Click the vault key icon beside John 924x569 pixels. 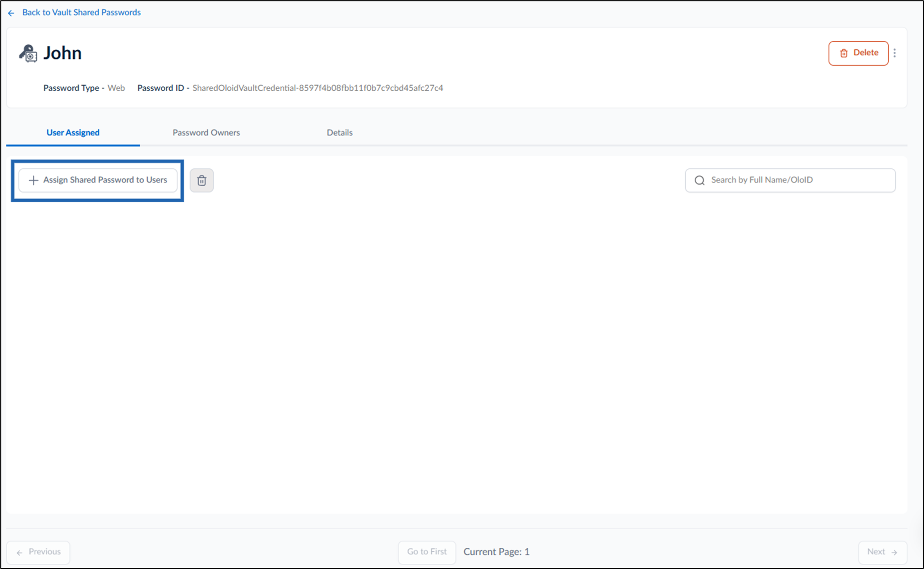pyautogui.click(x=28, y=53)
